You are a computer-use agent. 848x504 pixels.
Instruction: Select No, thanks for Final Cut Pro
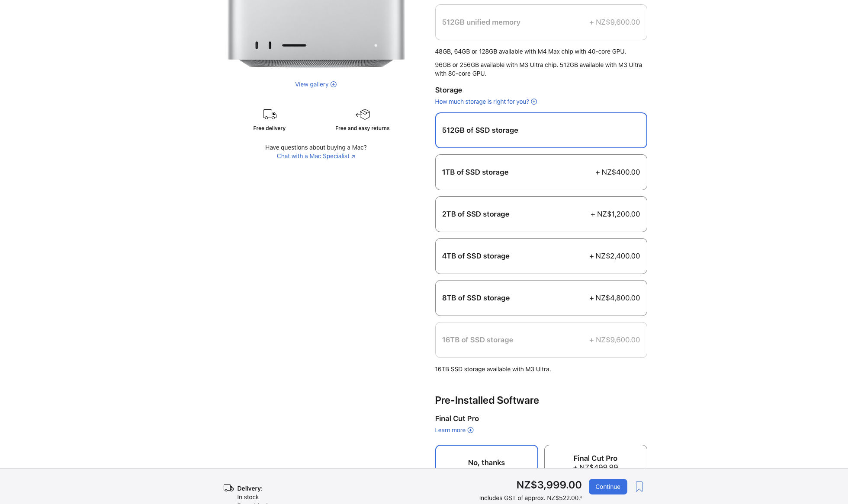(486, 458)
